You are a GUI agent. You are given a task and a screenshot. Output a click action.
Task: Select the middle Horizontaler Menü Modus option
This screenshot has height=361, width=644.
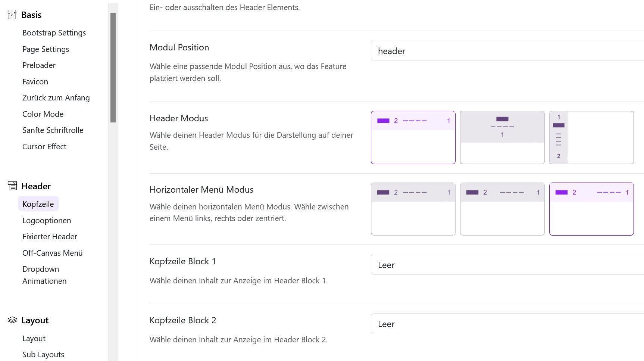coord(502,209)
